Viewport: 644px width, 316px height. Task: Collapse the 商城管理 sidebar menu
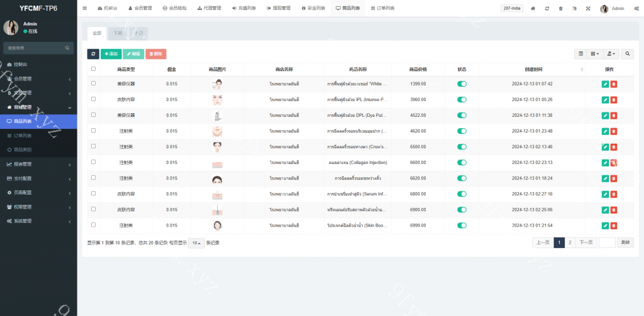[38, 107]
